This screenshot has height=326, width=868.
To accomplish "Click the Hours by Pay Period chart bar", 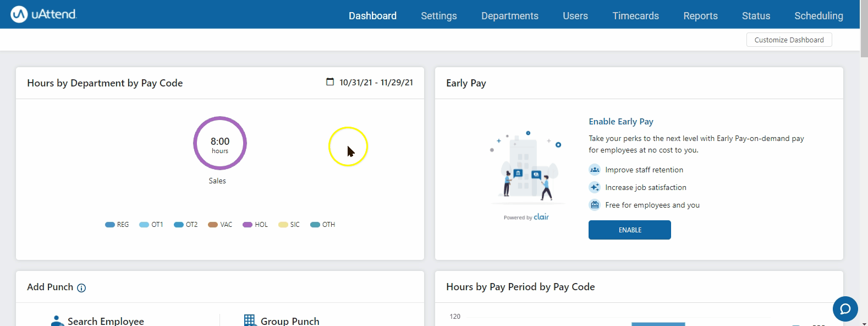I will pyautogui.click(x=658, y=324).
